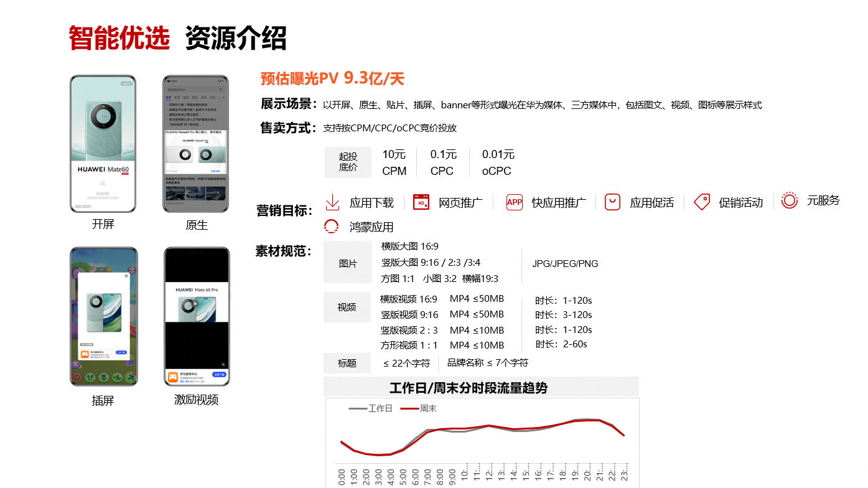Click the 支持按CPM/CPC/oCPC竞价投放 line
Viewport: 868px width, 488px height.
[390, 128]
